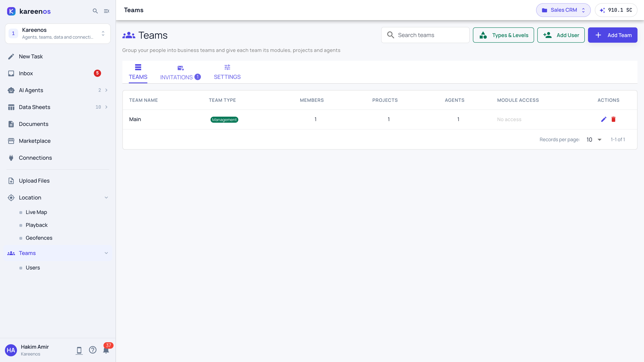Open Users under Teams

click(x=33, y=268)
